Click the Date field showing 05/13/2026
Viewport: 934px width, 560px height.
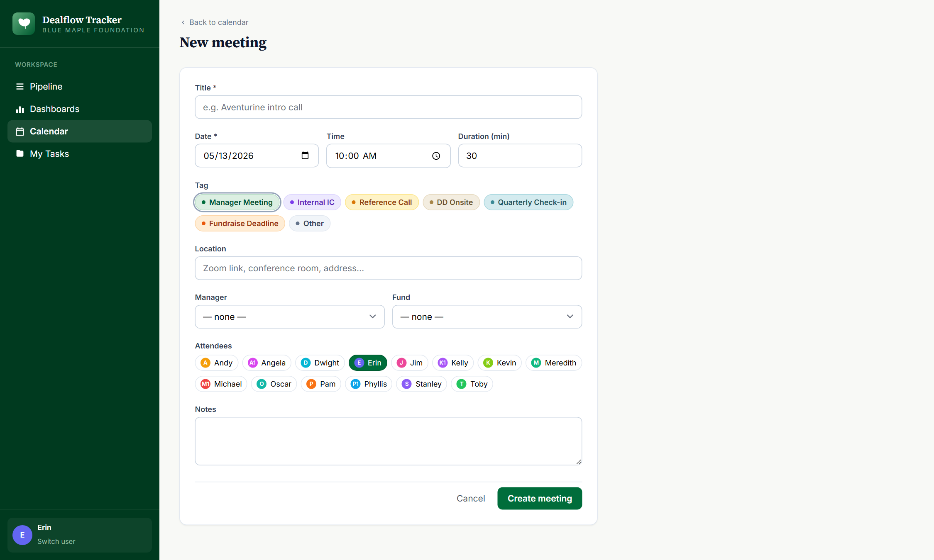257,156
